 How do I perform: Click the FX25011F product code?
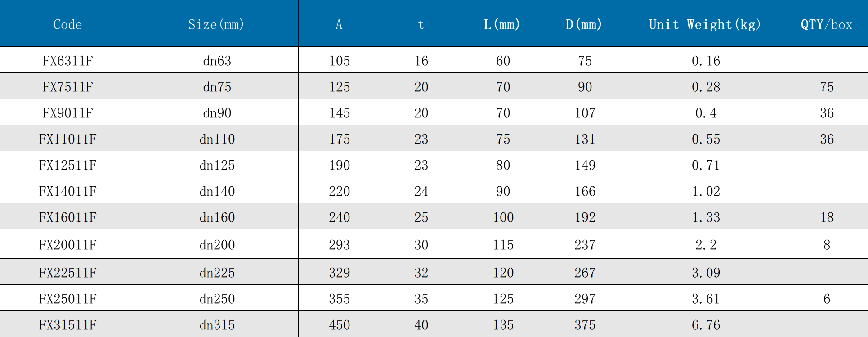pyautogui.click(x=68, y=299)
